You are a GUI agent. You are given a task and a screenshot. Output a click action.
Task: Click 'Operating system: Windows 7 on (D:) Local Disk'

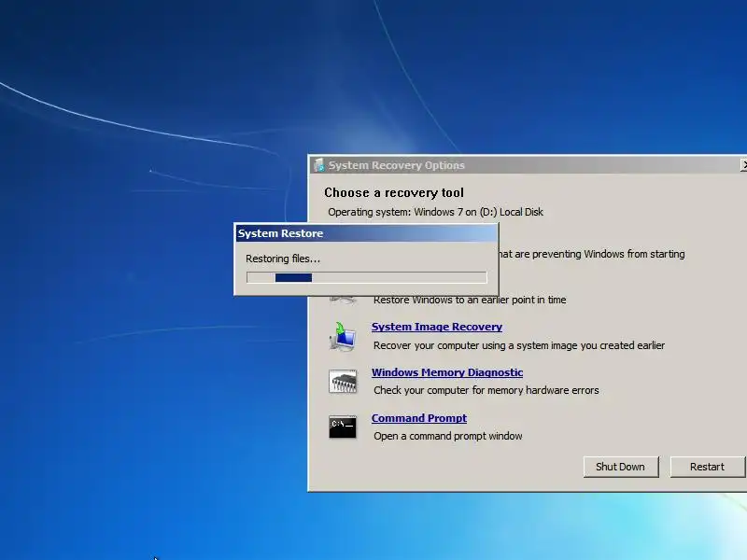[435, 212]
